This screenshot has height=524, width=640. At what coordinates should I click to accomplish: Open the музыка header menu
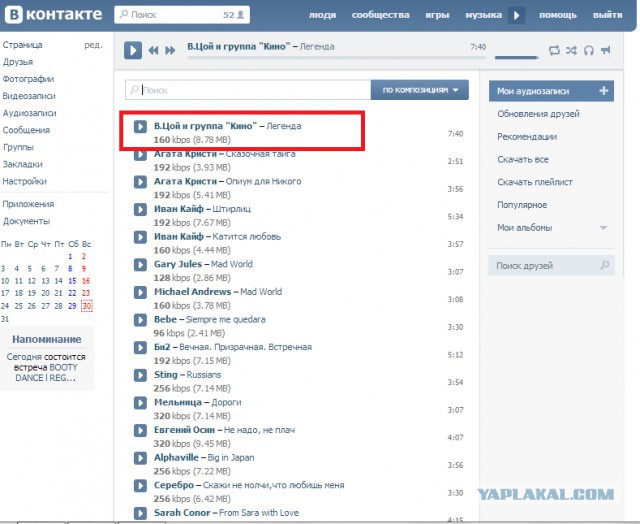(x=484, y=15)
